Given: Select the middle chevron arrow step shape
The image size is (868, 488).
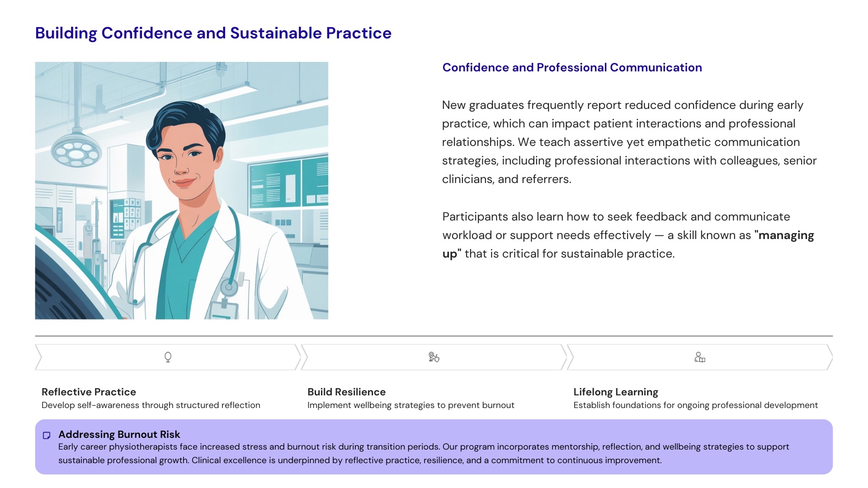Looking at the screenshot, I should [434, 357].
